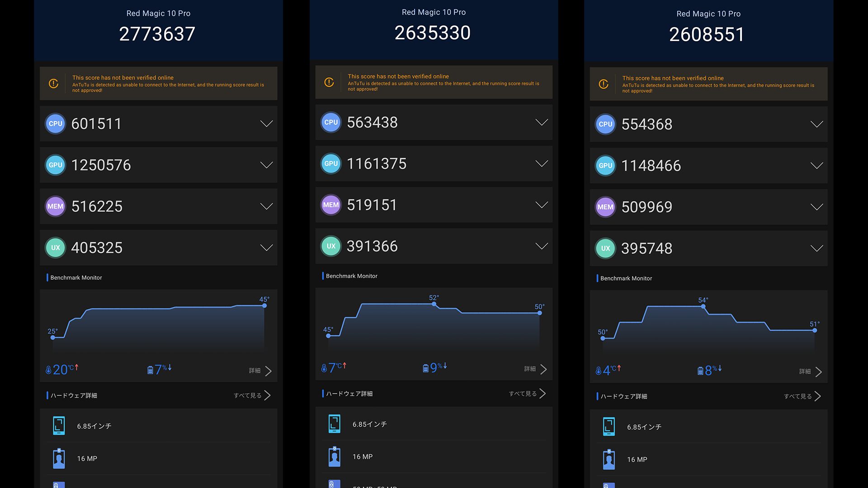Viewport: 868px width, 488px height.
Task: Click 16 MP row in 2608551 panel
Action: (708, 460)
